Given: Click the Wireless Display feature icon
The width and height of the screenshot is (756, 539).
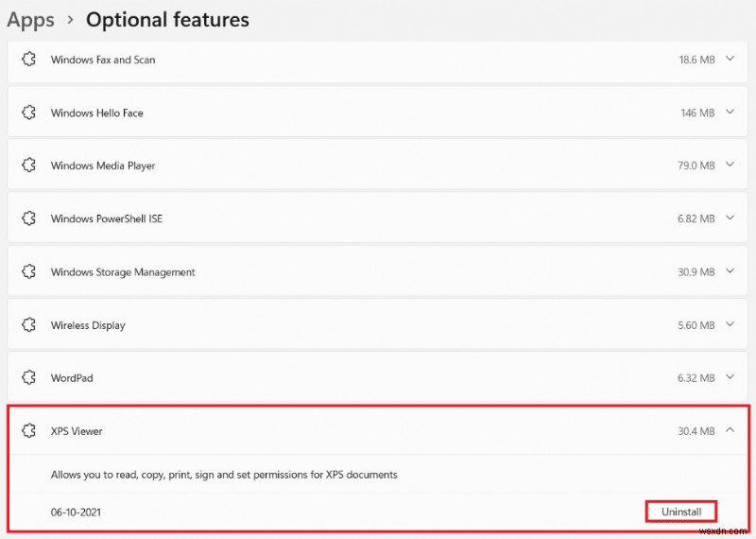Looking at the screenshot, I should (x=29, y=325).
